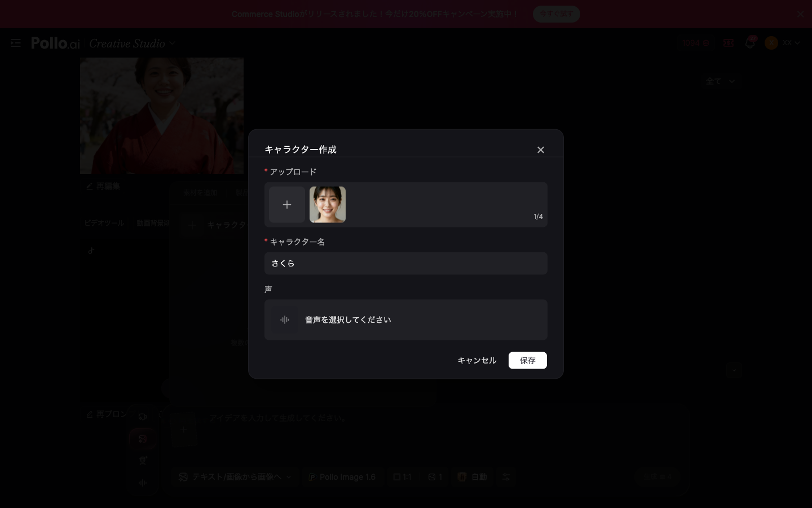Open 音声を選択してください voice picker

[406, 320]
